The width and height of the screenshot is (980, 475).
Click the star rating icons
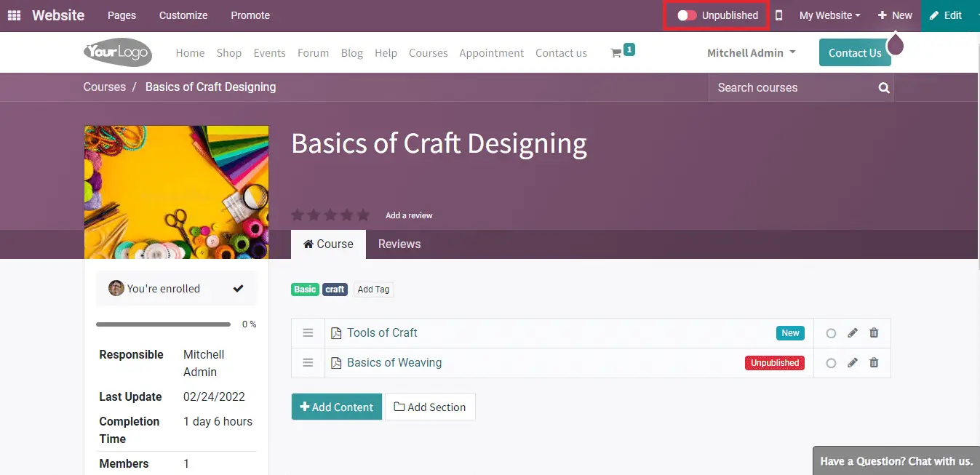tap(330, 215)
